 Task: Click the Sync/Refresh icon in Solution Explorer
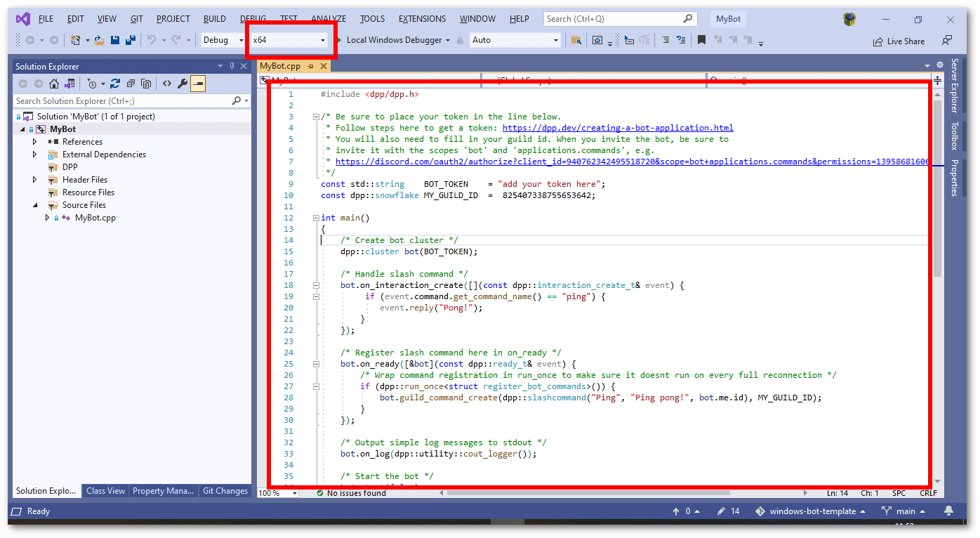pyautogui.click(x=115, y=84)
